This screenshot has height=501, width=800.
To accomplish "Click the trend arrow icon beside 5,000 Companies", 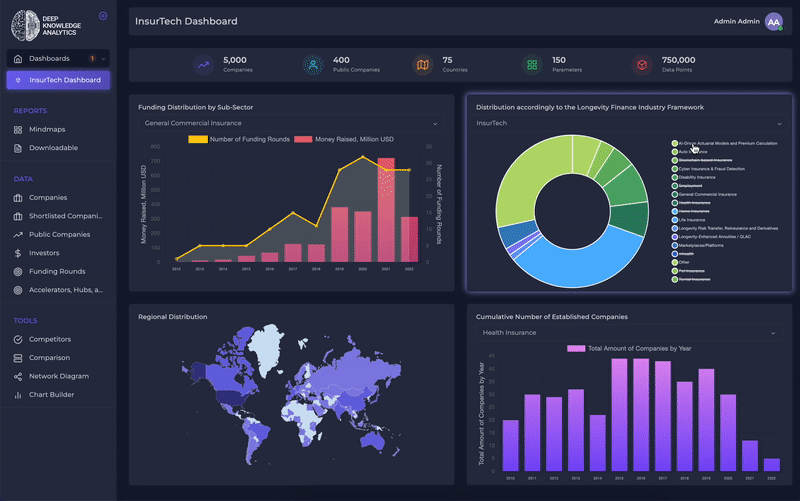I will pos(203,65).
